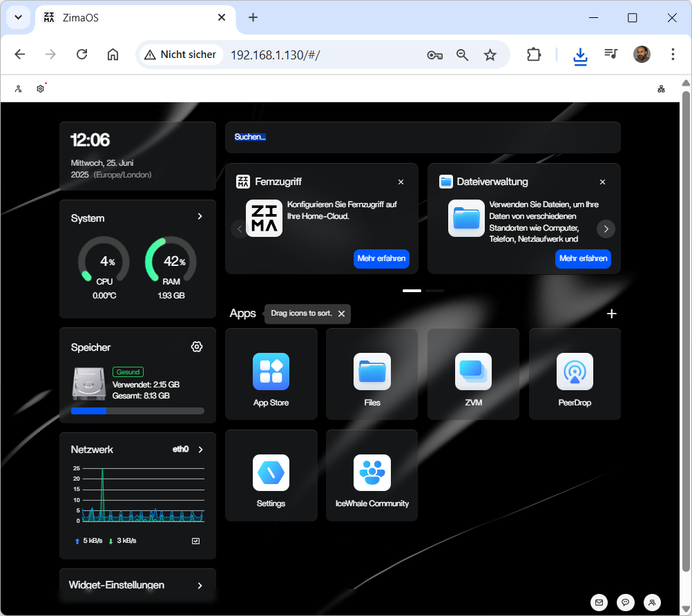Open the Settings app tile
692x616 pixels.
click(x=271, y=474)
